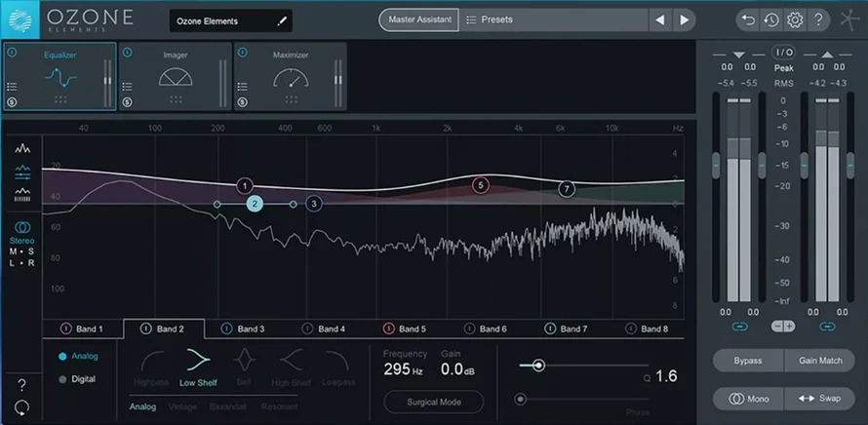The image size is (868, 425).
Task: Click the Gain value 0.0 dB
Action: [457, 369]
